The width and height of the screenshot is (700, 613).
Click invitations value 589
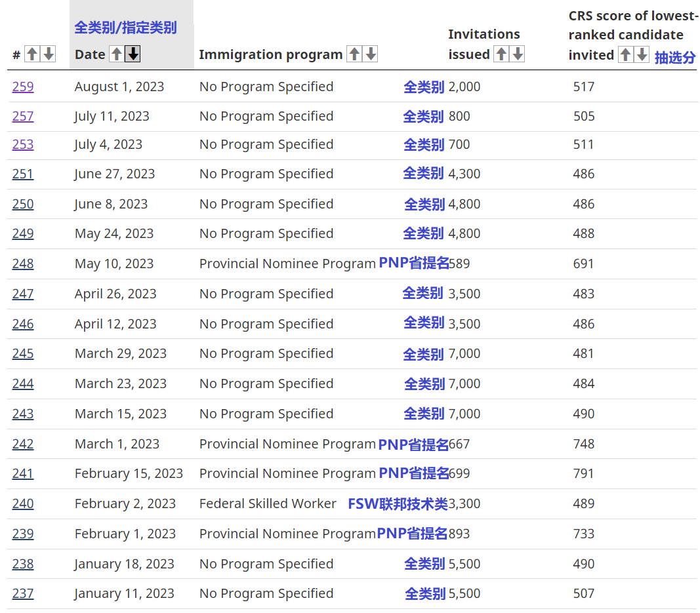click(x=459, y=264)
